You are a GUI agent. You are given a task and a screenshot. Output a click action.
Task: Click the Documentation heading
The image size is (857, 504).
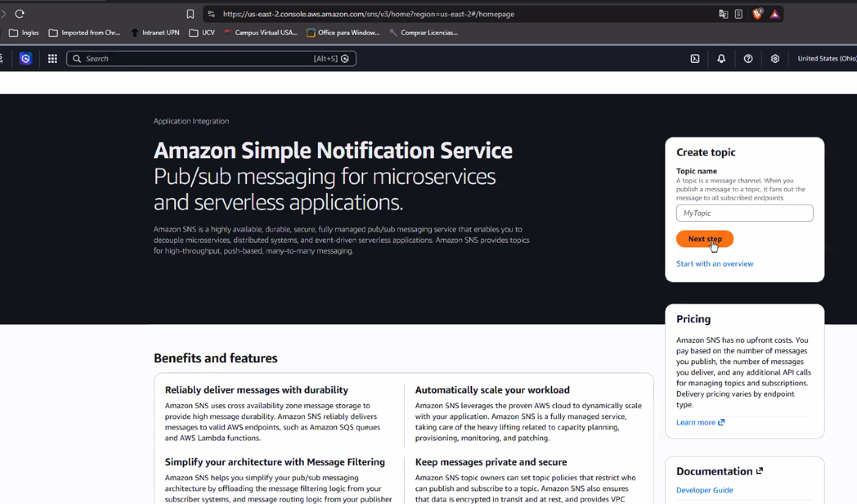click(x=719, y=471)
